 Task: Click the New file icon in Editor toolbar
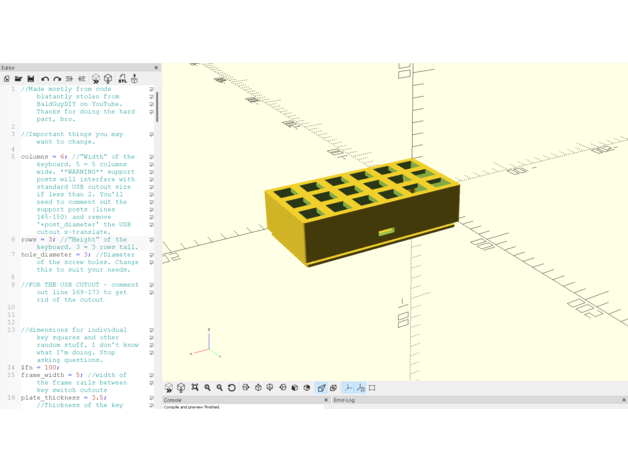coord(7,79)
